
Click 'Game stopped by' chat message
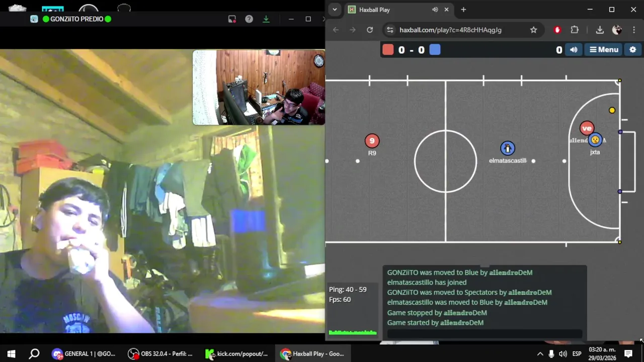coord(437,313)
